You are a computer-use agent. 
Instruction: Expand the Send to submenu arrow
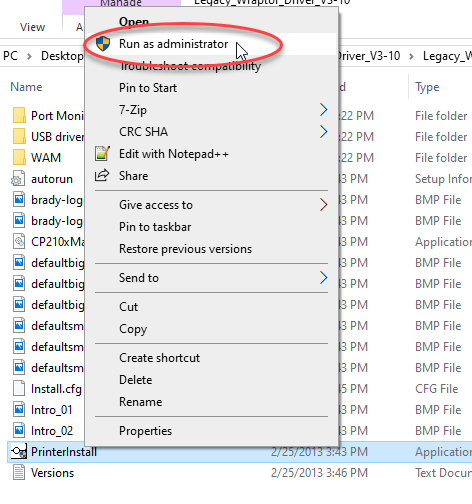(x=323, y=278)
